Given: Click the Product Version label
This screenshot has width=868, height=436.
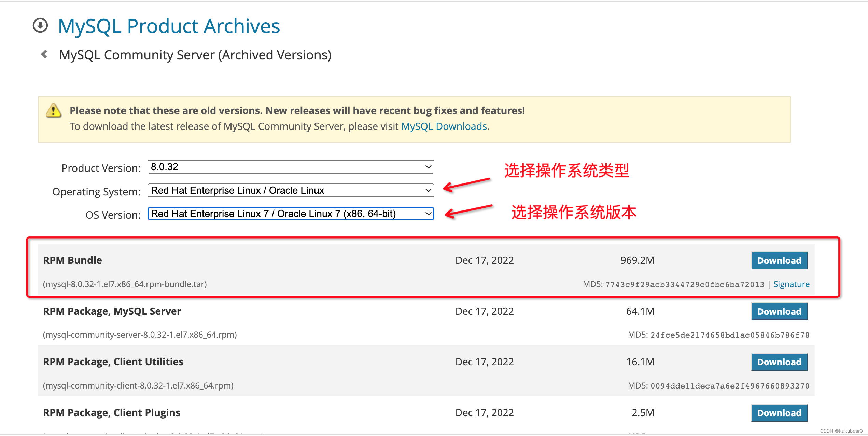Looking at the screenshot, I should click(x=101, y=168).
